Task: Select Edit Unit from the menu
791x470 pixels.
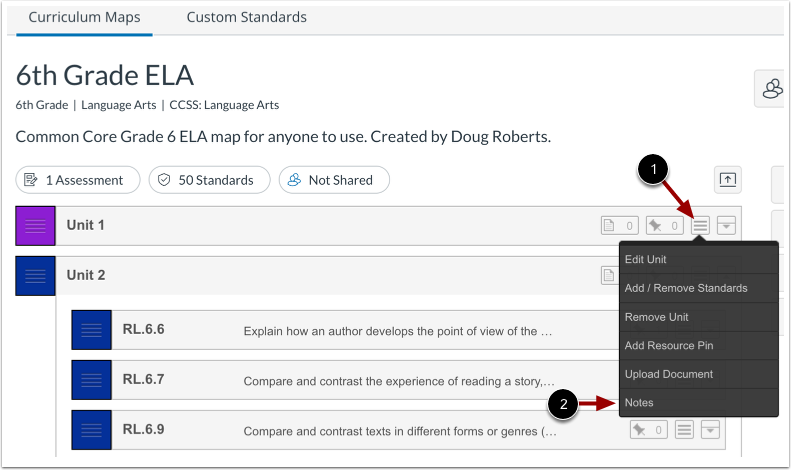Action: pyautogui.click(x=646, y=259)
